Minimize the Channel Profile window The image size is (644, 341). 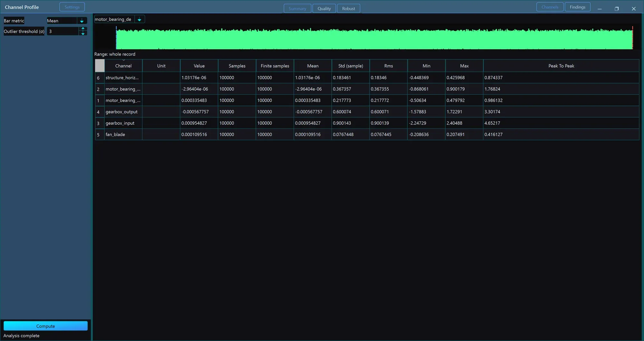click(x=600, y=9)
